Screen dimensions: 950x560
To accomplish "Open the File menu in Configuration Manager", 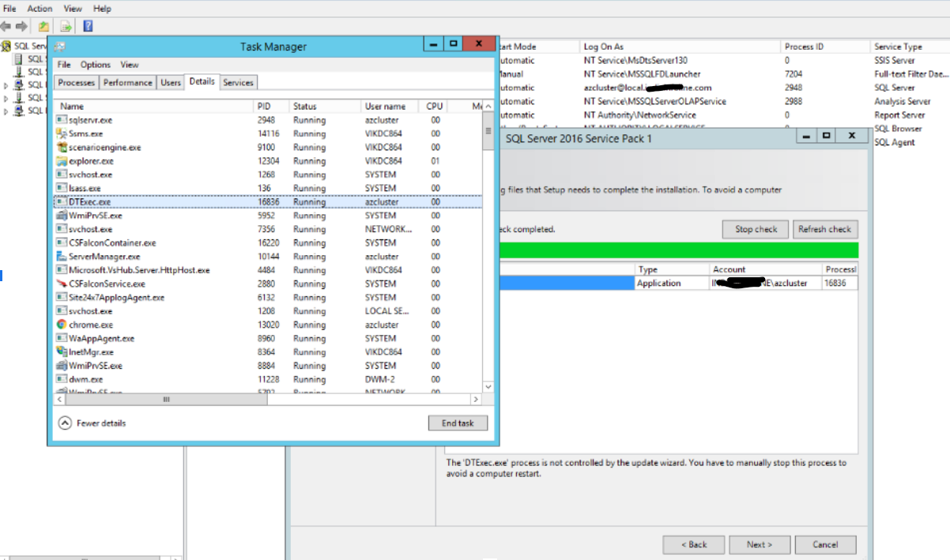I will click(x=9, y=8).
